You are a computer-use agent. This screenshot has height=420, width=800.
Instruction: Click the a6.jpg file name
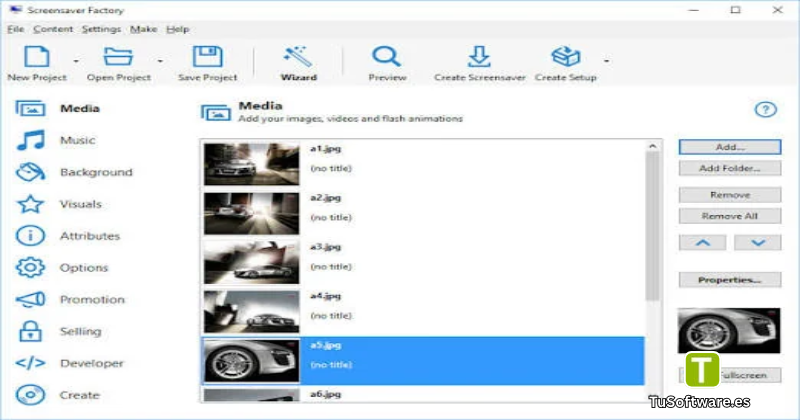(x=326, y=394)
